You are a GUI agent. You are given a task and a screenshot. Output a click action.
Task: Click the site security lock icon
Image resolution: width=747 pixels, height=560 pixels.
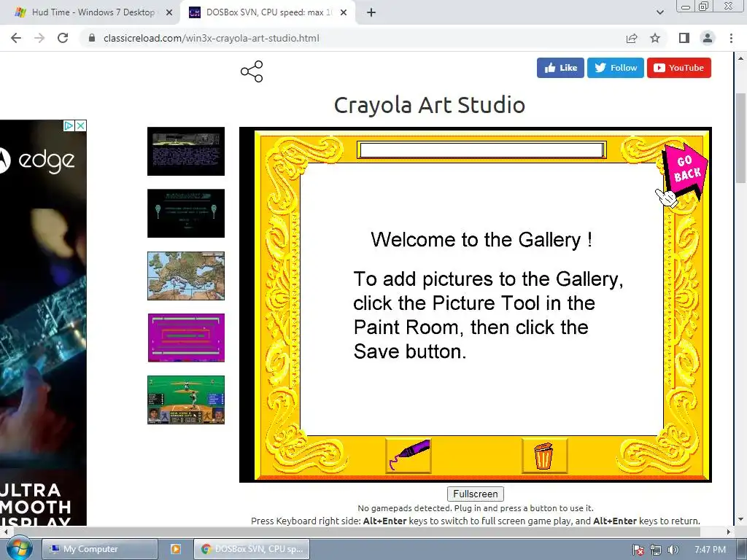[92, 38]
